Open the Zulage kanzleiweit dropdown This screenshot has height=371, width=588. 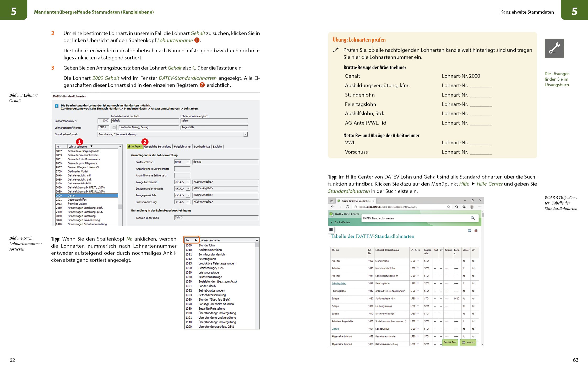(x=188, y=182)
